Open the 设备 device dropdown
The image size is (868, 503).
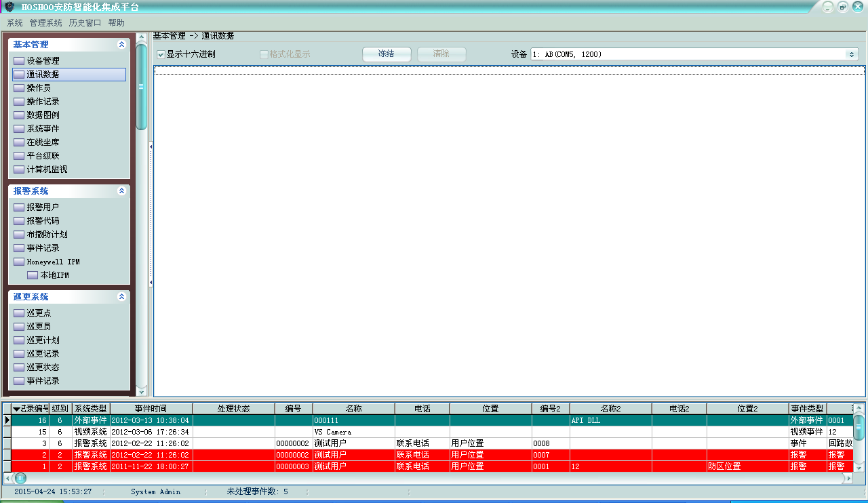click(852, 54)
